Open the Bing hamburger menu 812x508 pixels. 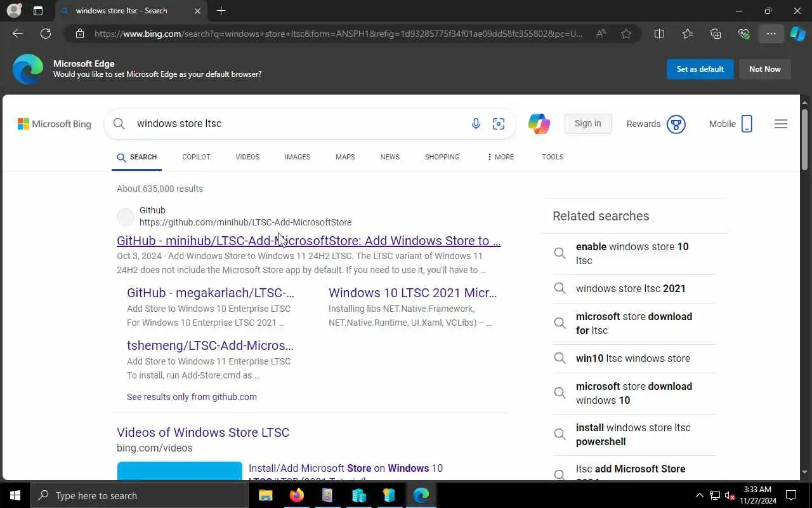781,124
